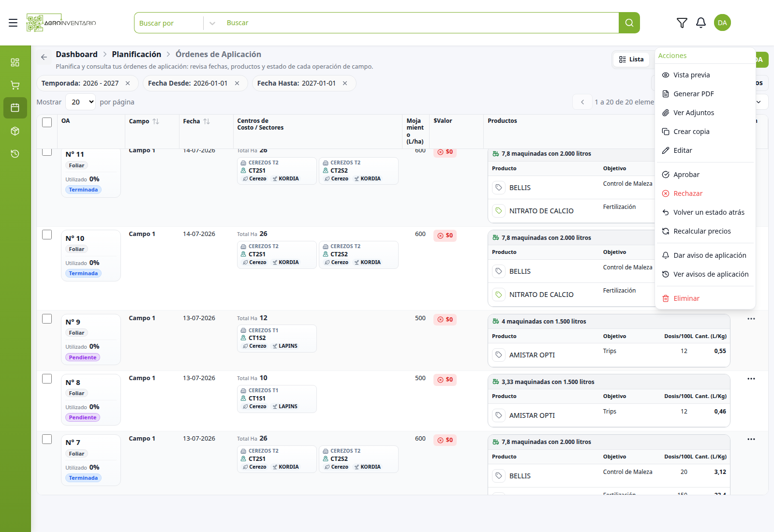774x532 pixels.
Task: Choose Volver un estado atrás
Action: [705, 212]
